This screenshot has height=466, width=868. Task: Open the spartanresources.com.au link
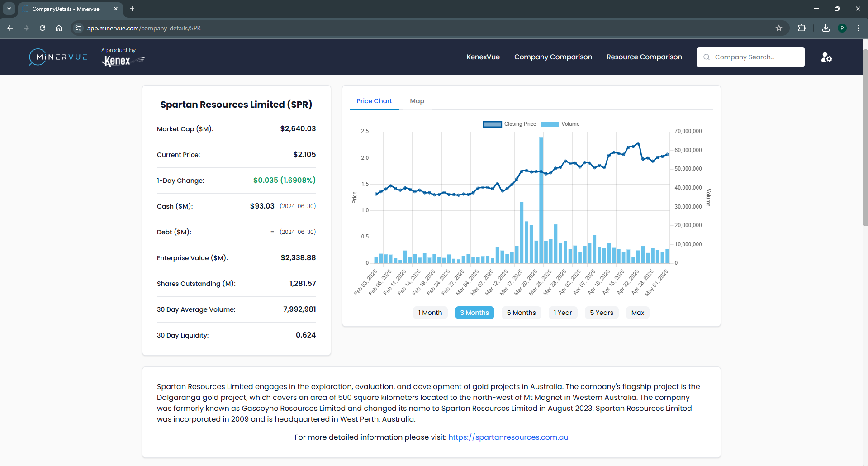508,437
